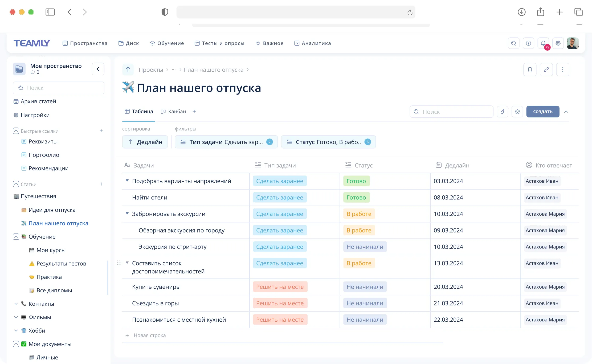Image resolution: width=592 pixels, height=364 pixels.
Task: Copy page link using link icon
Action: [546, 69]
